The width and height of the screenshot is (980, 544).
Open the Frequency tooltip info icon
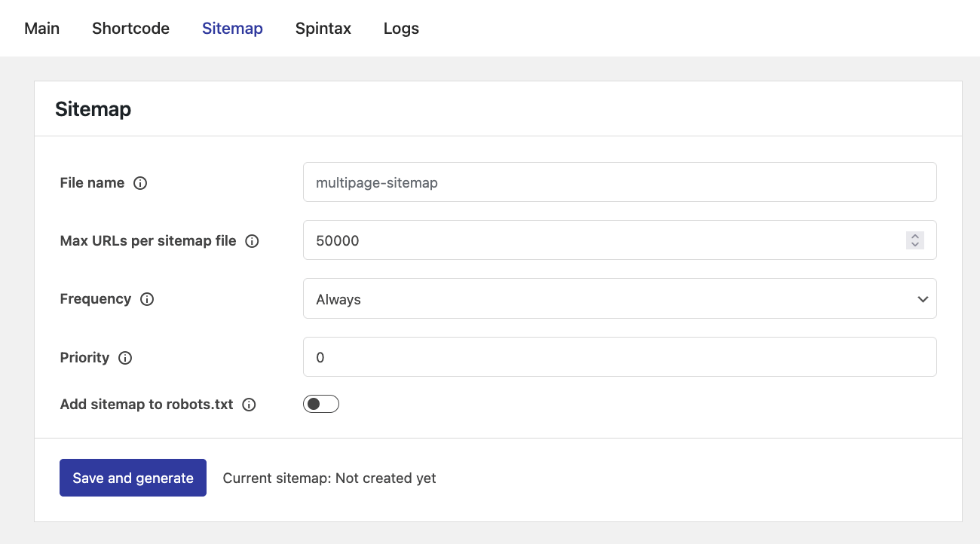(149, 299)
